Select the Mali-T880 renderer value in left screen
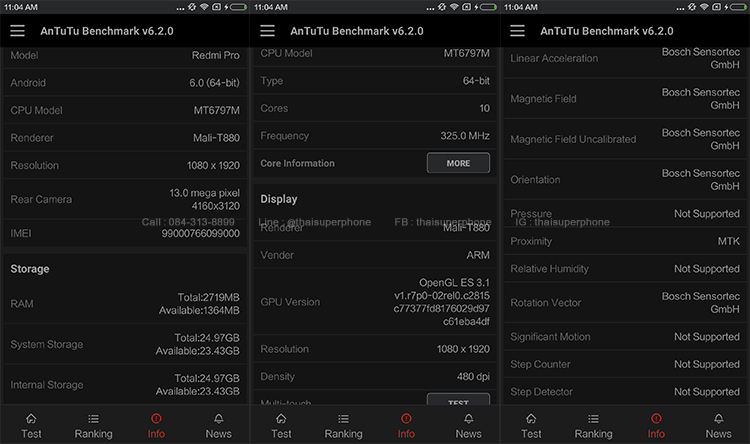Viewport: 750px width, 444px height. click(x=216, y=138)
